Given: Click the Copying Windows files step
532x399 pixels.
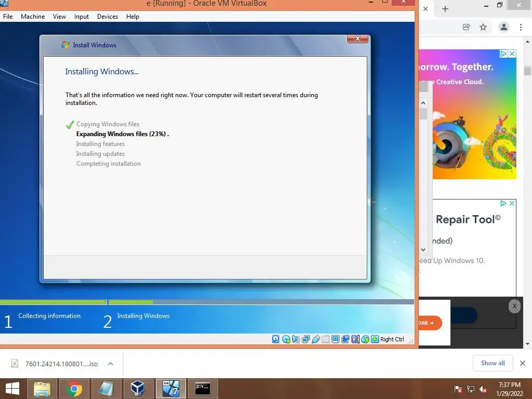Looking at the screenshot, I should click(x=108, y=124).
